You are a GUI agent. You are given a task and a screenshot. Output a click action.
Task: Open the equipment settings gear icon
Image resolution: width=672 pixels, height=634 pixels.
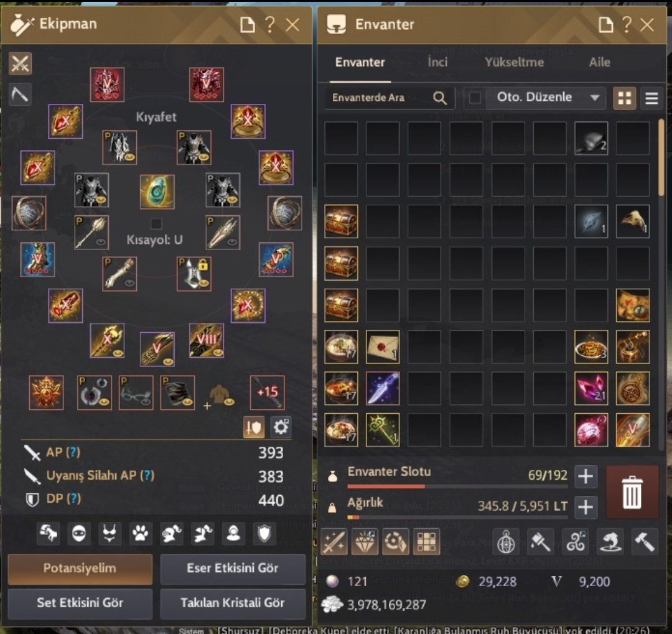[281, 427]
